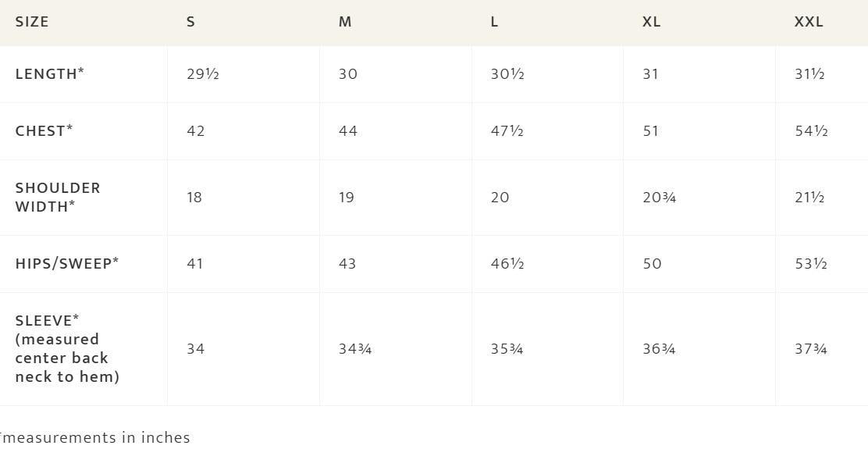
Task: Select the XXL size column header
Action: click(x=809, y=22)
